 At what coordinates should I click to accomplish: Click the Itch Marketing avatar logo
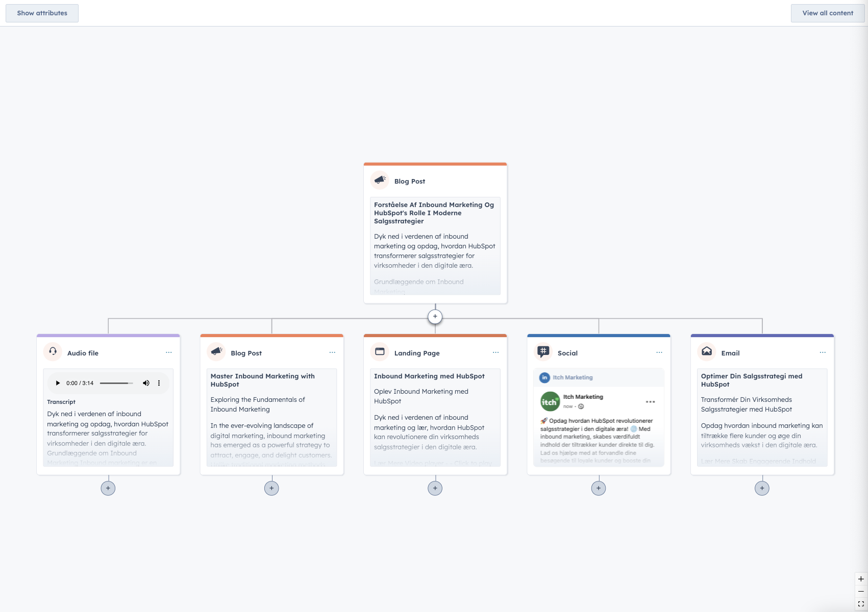[x=550, y=401]
